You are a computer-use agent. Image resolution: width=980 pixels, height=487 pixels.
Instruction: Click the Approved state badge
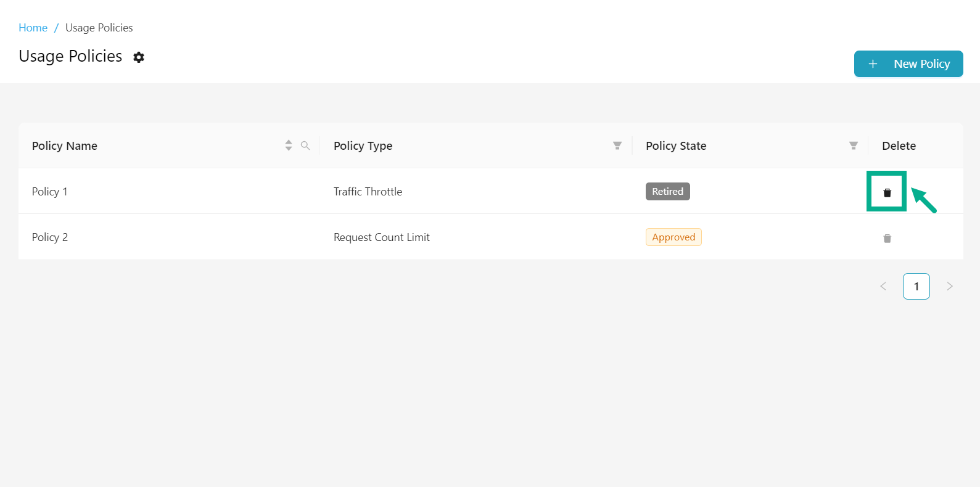pos(673,237)
